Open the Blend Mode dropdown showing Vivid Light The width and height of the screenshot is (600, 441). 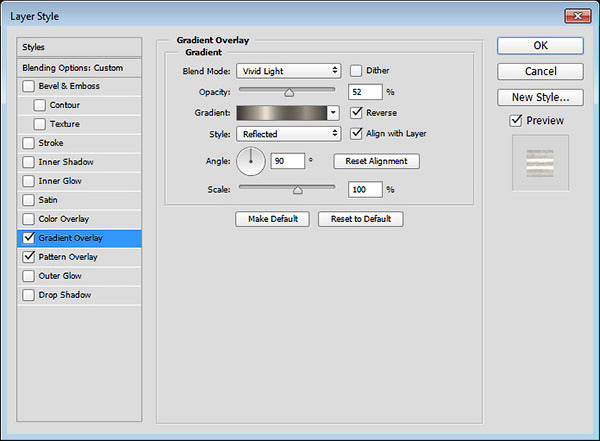pos(289,71)
